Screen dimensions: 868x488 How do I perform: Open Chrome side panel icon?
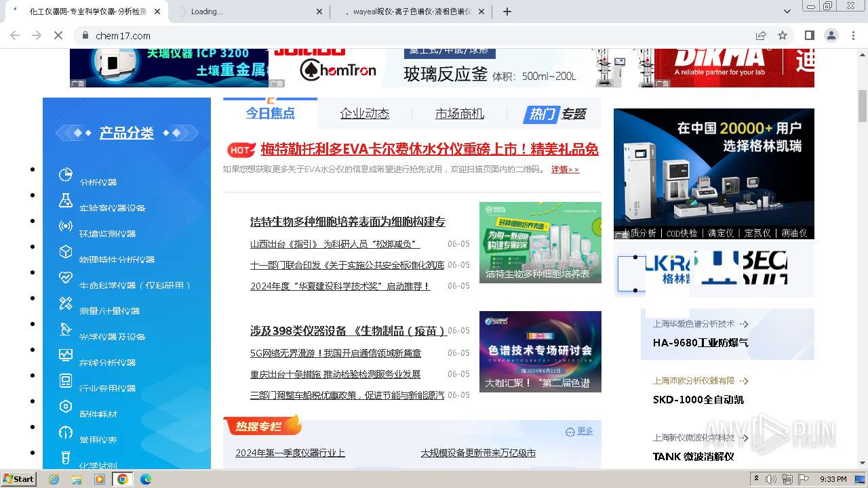[810, 35]
